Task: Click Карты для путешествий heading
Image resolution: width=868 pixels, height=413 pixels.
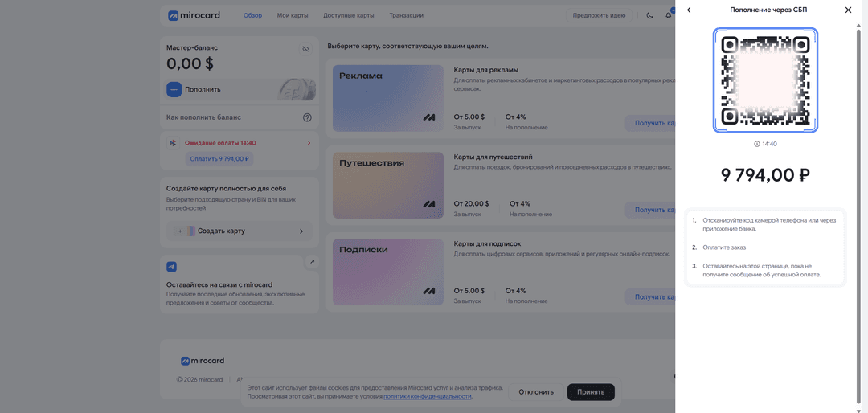Action: click(x=493, y=157)
